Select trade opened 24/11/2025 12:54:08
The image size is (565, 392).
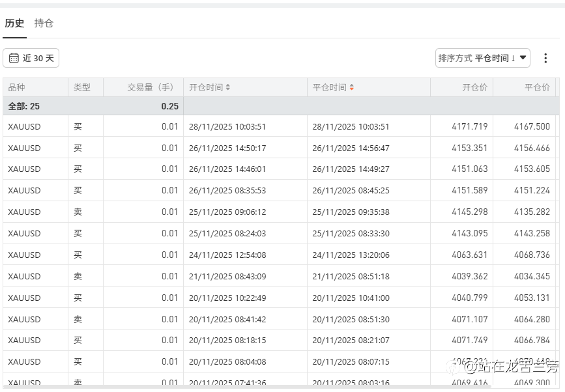pos(227,255)
